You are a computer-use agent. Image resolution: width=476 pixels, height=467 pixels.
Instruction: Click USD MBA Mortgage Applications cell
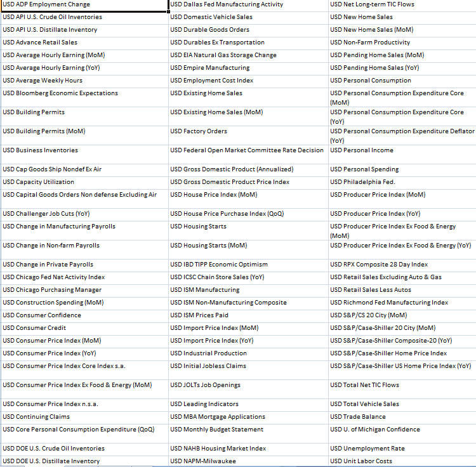pos(248,418)
